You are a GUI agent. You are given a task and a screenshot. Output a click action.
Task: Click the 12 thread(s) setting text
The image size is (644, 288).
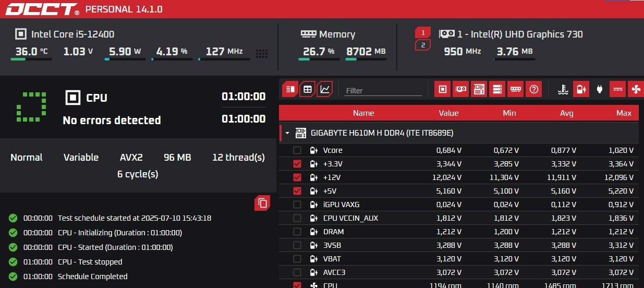tap(238, 158)
